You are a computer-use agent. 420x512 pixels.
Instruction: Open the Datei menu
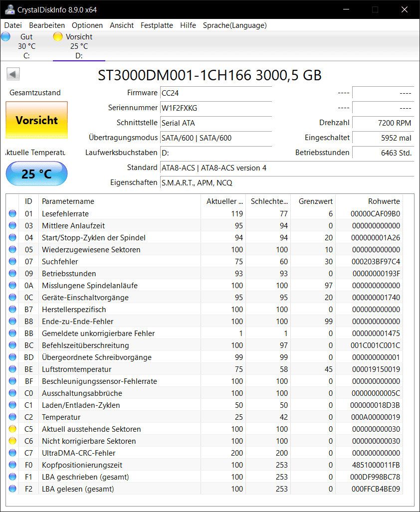point(13,25)
